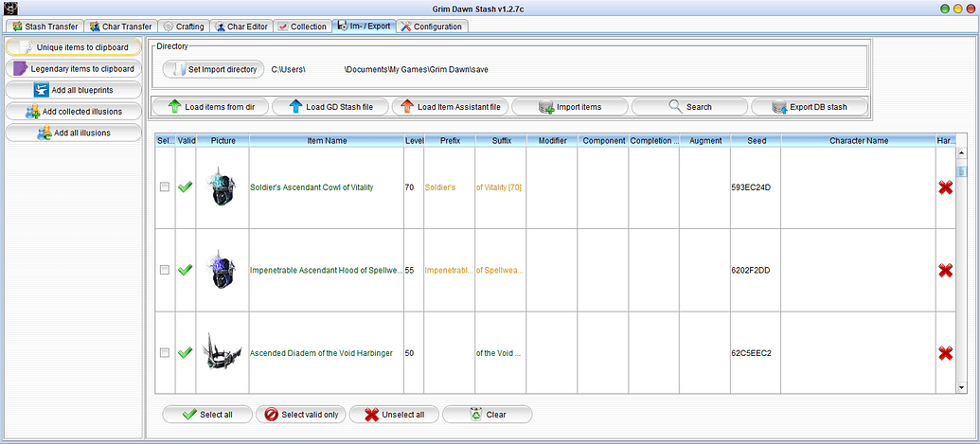Image resolution: width=980 pixels, height=444 pixels.
Task: Click green valid checkmark of Ascended Diadem row
Action: (185, 353)
